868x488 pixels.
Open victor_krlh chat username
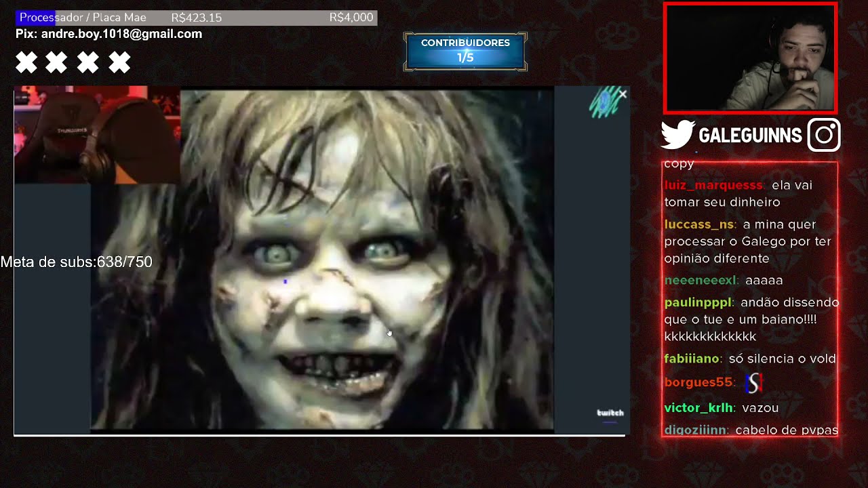pos(698,407)
